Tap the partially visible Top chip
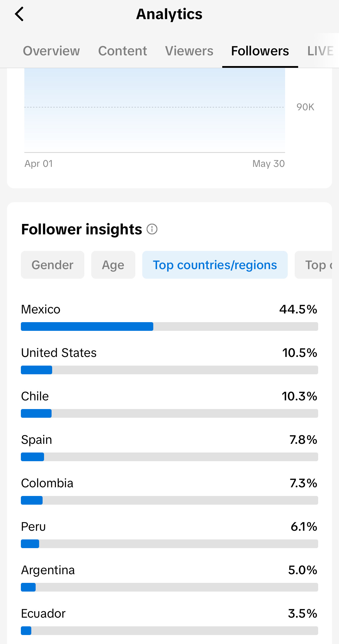339x644 pixels. (x=314, y=265)
